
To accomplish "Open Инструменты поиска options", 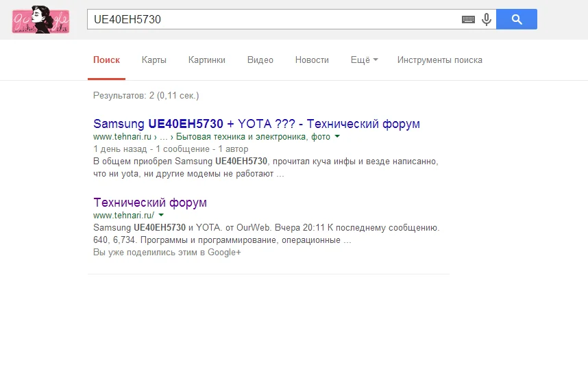I will coord(439,60).
